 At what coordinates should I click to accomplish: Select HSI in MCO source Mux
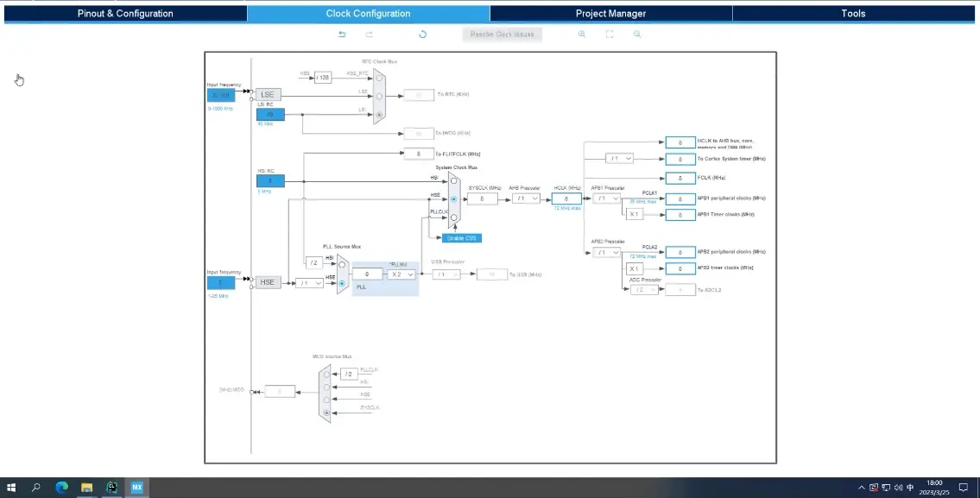pyautogui.click(x=326, y=388)
